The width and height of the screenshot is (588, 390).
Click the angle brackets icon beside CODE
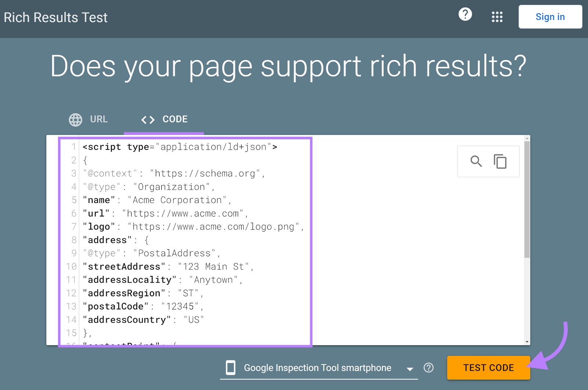148,119
